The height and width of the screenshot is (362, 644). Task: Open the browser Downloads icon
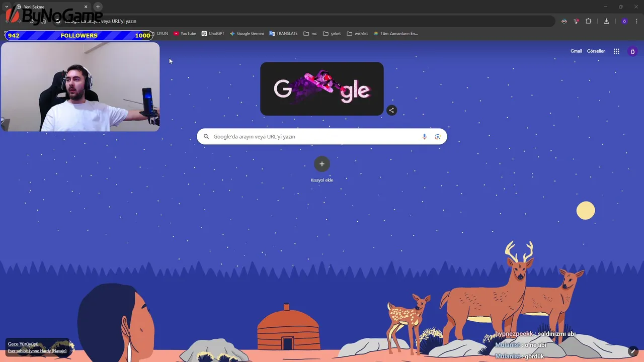[606, 21]
